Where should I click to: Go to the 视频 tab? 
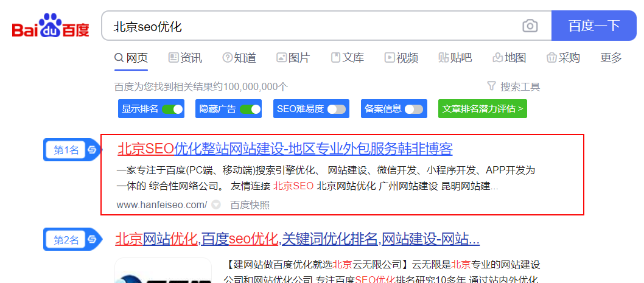pyautogui.click(x=401, y=58)
